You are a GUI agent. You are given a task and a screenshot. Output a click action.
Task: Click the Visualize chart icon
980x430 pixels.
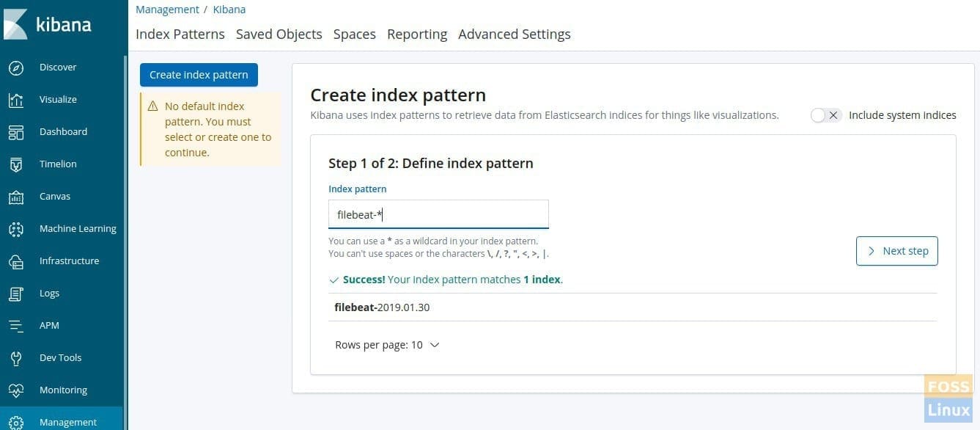(x=16, y=100)
